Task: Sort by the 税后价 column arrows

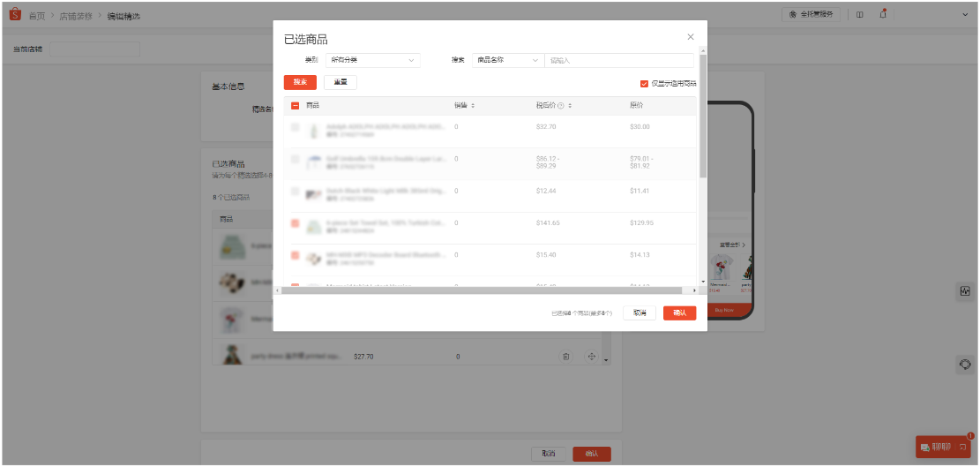Action: coord(570,106)
